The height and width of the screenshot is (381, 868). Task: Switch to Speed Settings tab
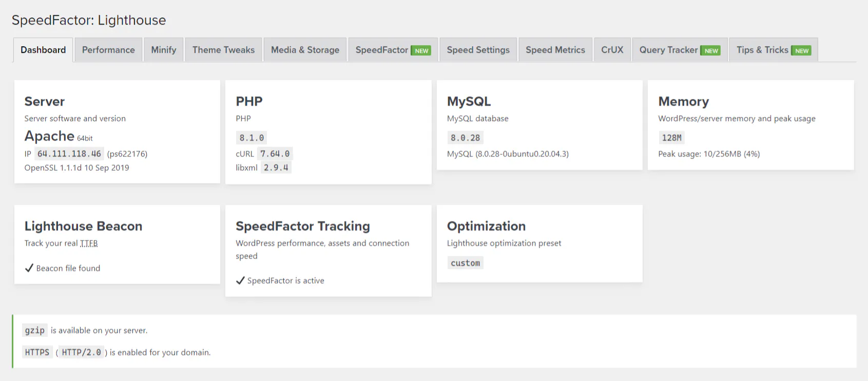478,50
